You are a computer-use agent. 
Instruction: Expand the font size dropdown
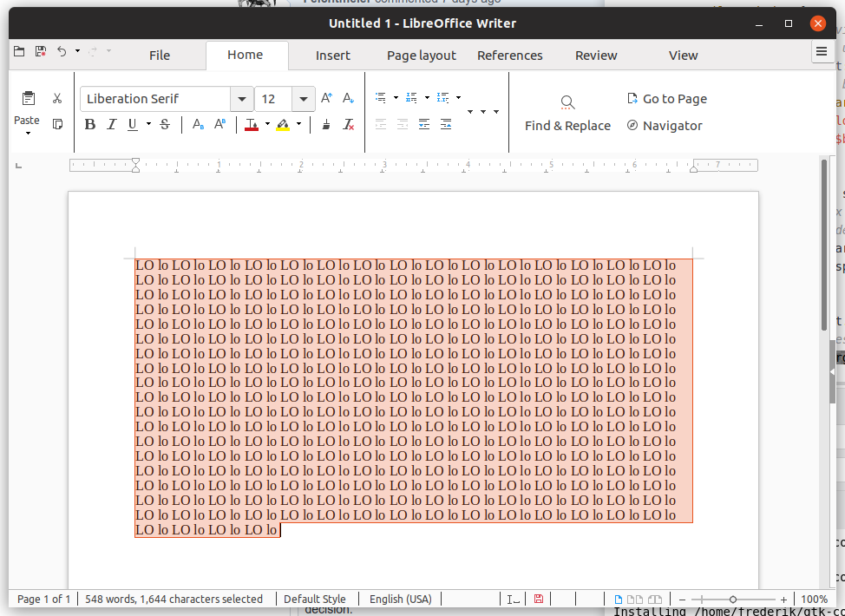304,99
